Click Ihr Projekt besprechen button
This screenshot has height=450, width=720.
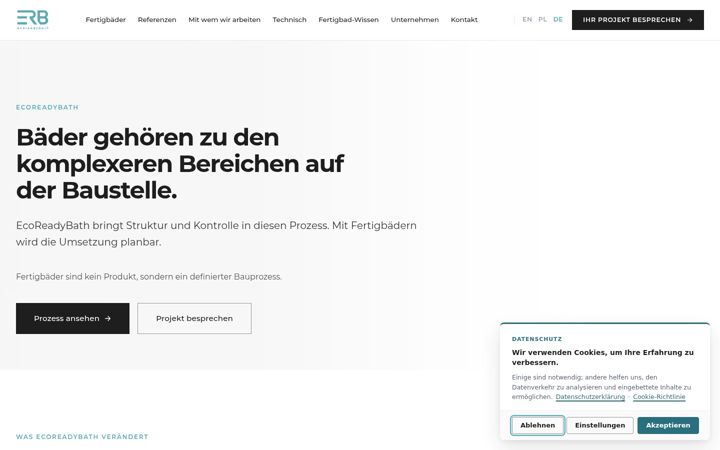[637, 20]
